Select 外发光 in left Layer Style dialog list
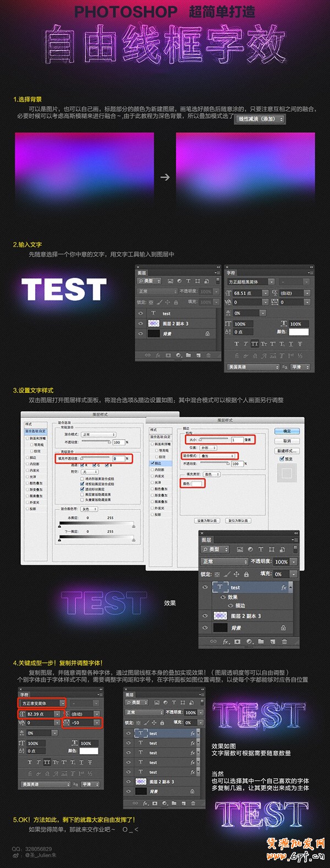330x868 pixels. pyautogui.click(x=34, y=503)
